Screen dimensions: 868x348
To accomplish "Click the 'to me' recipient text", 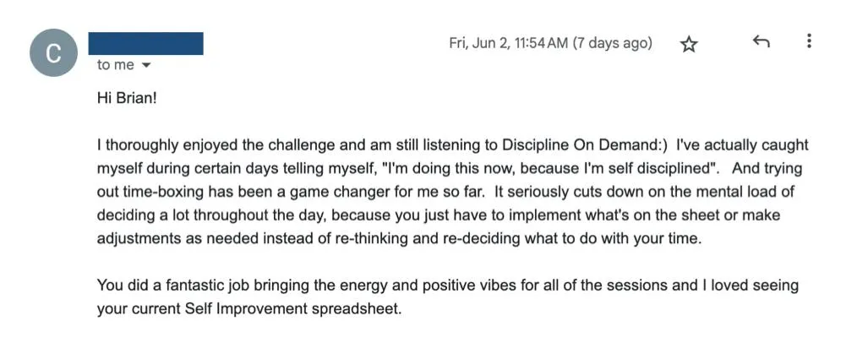I will tap(116, 65).
